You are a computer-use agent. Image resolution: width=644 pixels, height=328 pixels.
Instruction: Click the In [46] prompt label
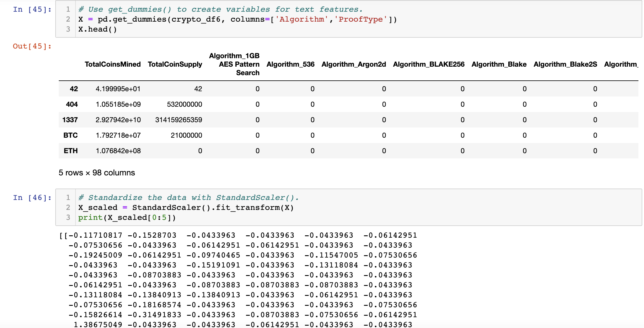(x=32, y=198)
